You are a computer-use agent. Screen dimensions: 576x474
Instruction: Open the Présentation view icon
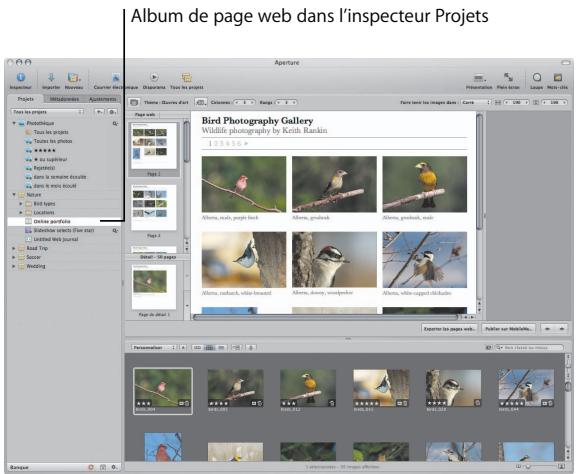(479, 78)
